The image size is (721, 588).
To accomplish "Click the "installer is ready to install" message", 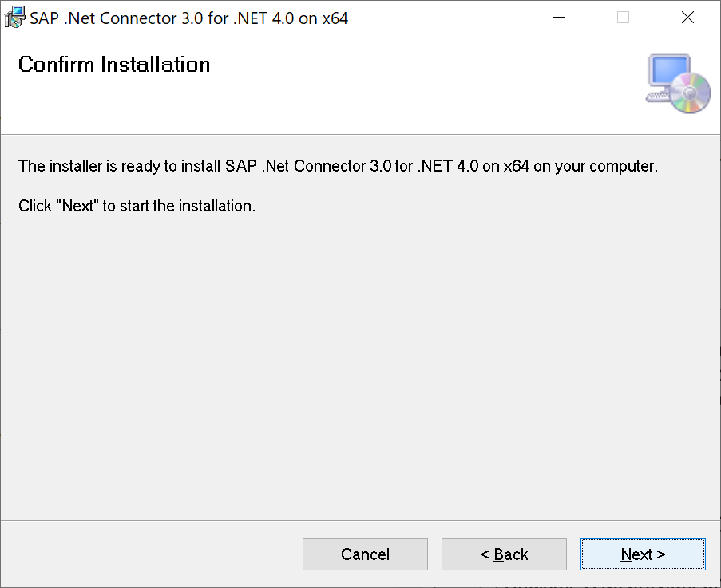I will (x=338, y=167).
